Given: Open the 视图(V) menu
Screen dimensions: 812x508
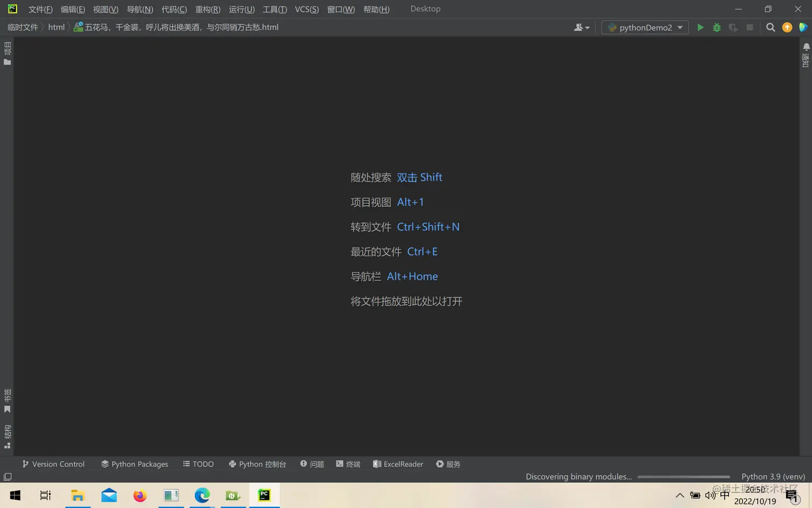Looking at the screenshot, I should (x=105, y=9).
